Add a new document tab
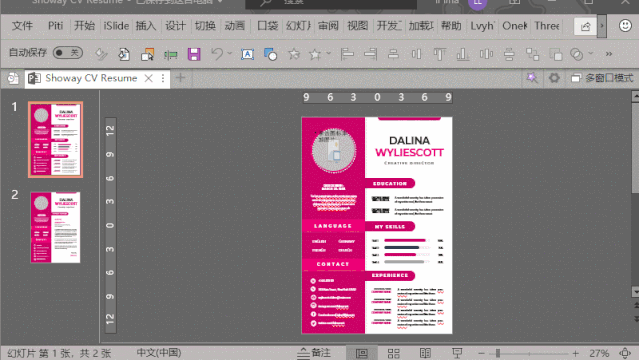Viewport: 639px width, 360px height. [181, 77]
